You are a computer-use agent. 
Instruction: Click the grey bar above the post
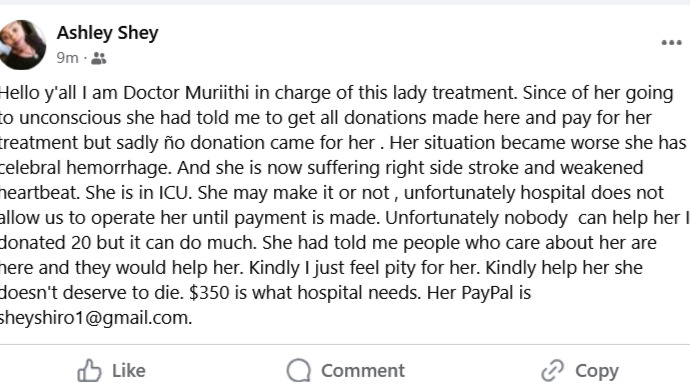(345, 2)
